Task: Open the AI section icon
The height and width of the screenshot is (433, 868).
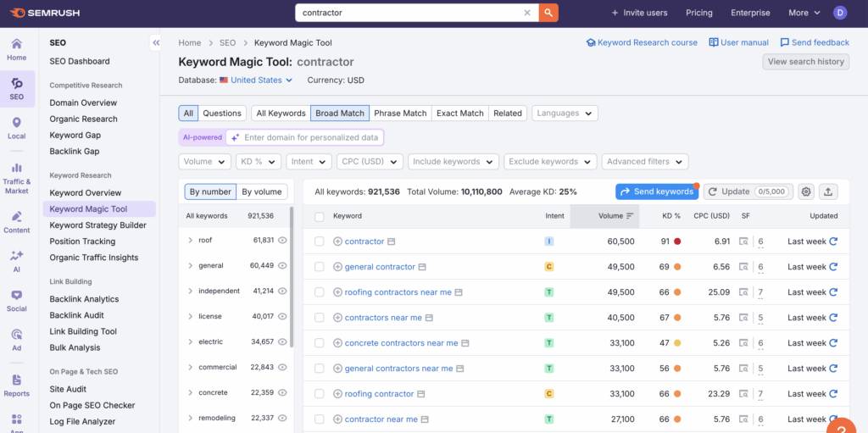Action: point(17,261)
